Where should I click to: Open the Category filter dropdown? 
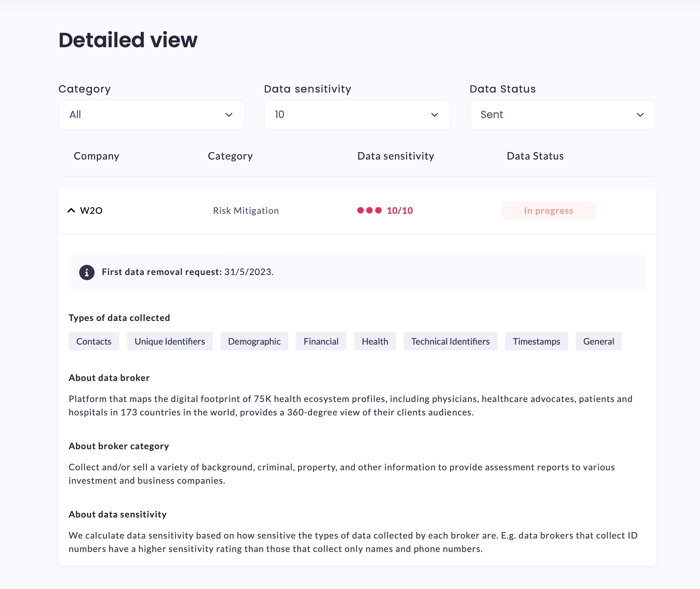coord(151,115)
